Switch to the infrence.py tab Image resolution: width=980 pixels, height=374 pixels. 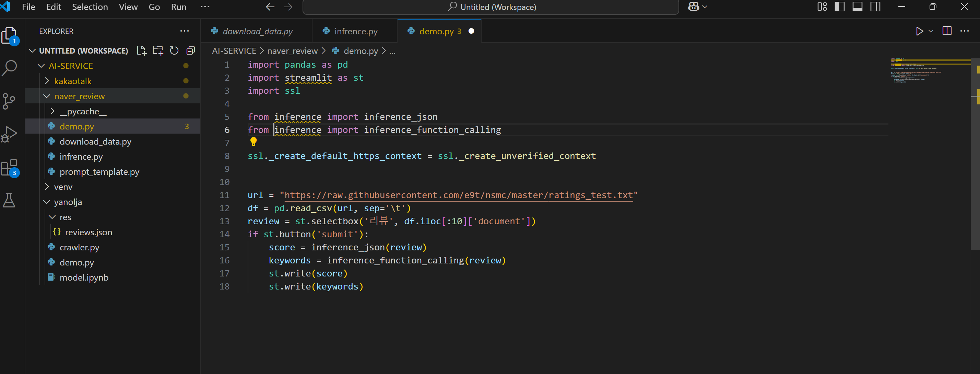tap(355, 31)
